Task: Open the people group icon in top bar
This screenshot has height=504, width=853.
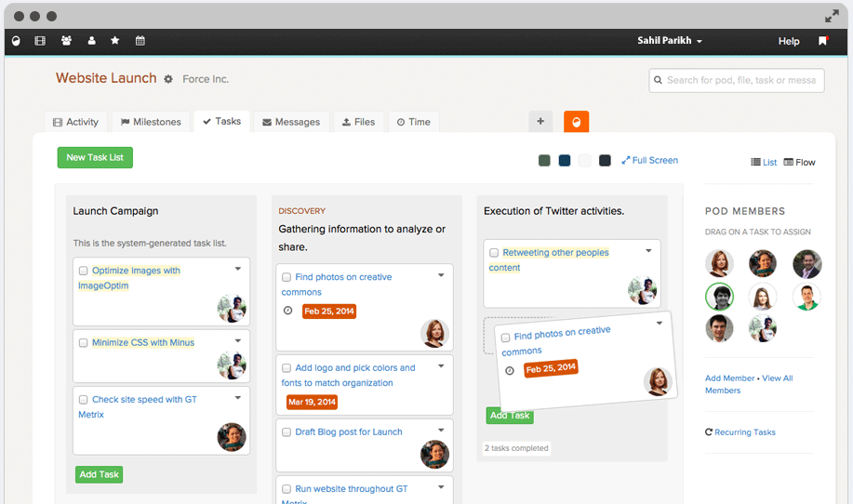Action: (x=66, y=41)
